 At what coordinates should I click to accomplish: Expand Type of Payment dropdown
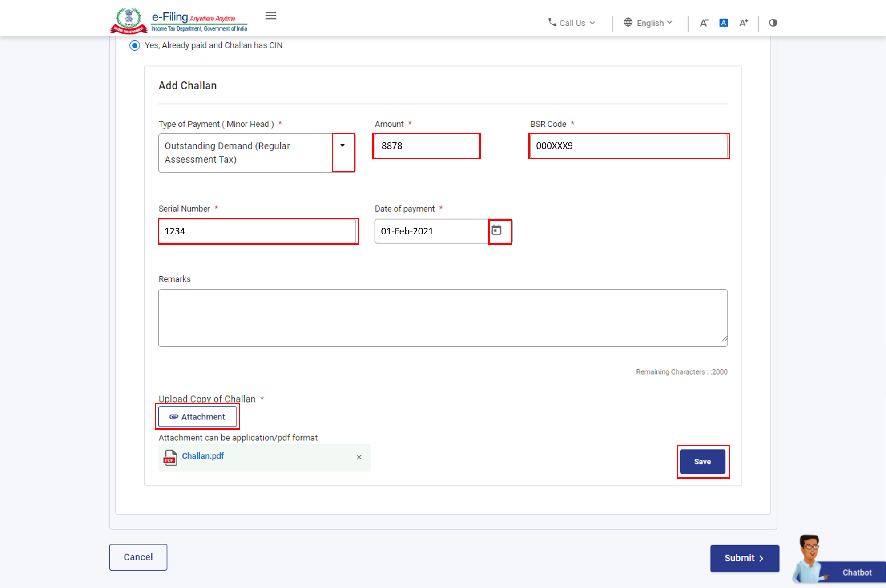[x=342, y=146]
